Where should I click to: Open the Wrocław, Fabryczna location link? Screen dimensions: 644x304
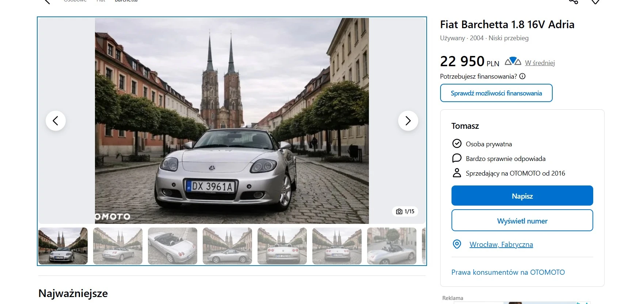coord(501,244)
